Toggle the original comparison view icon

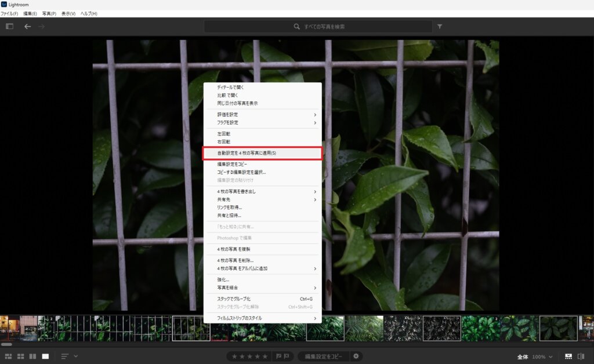coord(581,356)
